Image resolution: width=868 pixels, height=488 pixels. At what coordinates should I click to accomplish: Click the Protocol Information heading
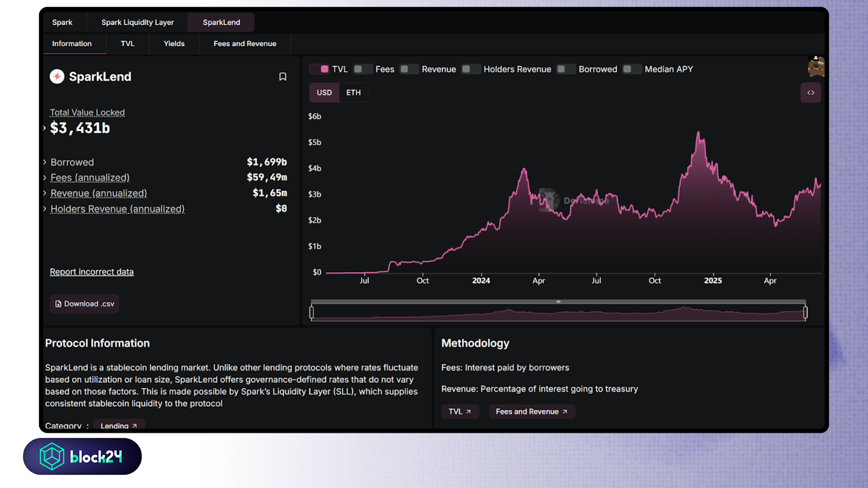[98, 343]
